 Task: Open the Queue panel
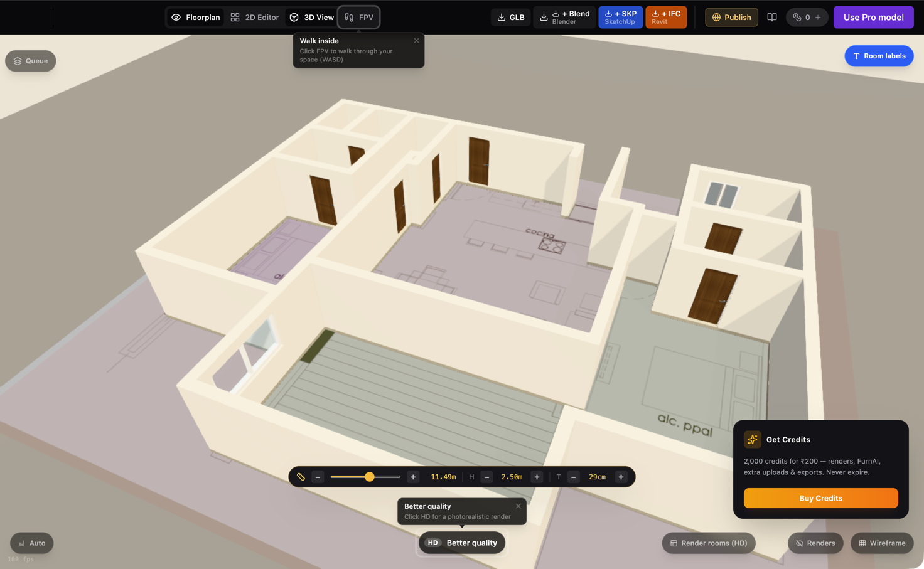(31, 61)
